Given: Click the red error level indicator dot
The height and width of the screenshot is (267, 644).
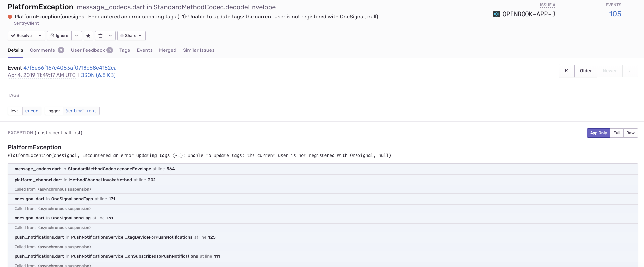Looking at the screenshot, I should click(x=10, y=17).
